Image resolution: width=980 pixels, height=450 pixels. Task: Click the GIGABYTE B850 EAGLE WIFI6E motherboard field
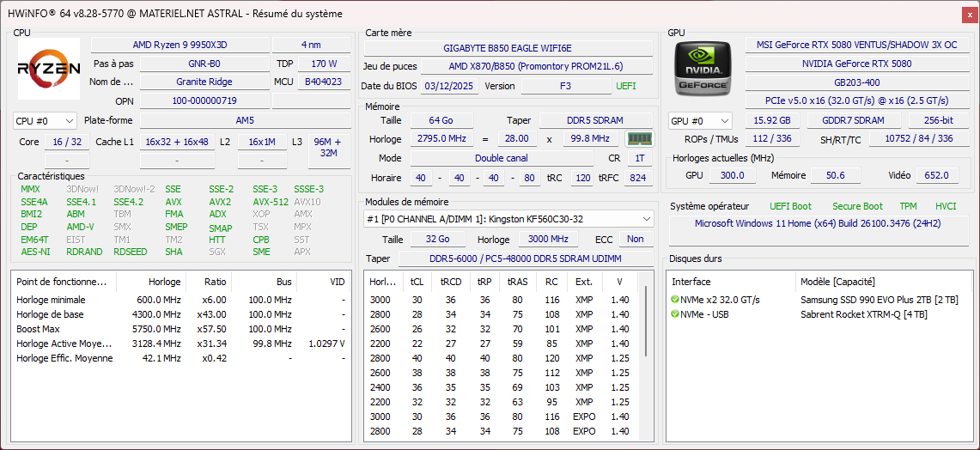(x=508, y=48)
